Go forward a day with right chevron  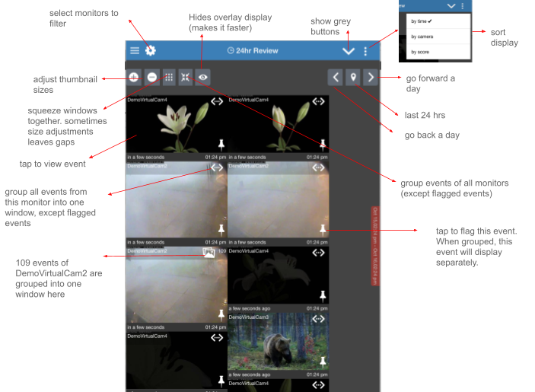pyautogui.click(x=371, y=78)
